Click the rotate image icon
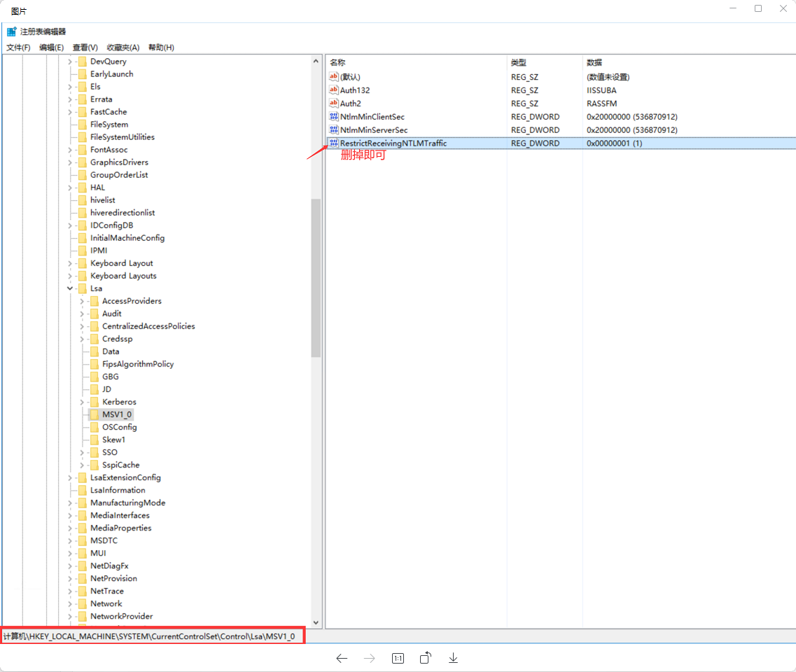Image resolution: width=796 pixels, height=672 pixels. [x=425, y=658]
